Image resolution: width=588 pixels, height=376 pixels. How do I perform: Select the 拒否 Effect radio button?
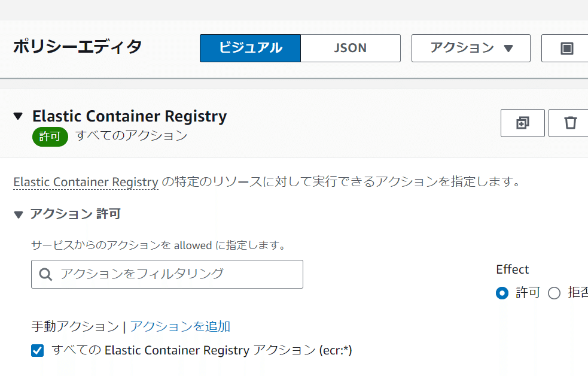click(x=554, y=293)
